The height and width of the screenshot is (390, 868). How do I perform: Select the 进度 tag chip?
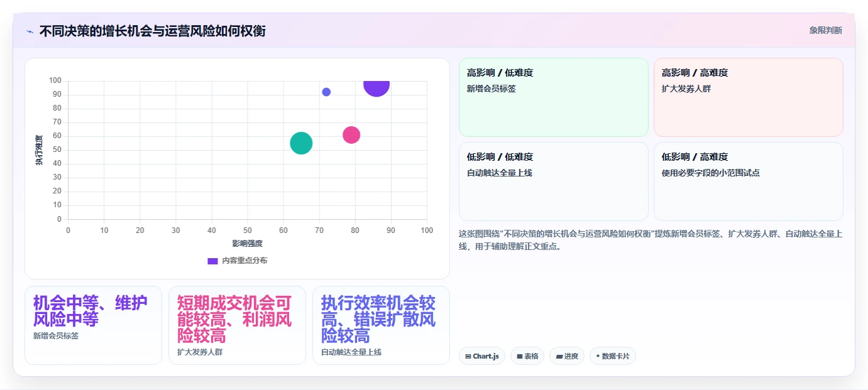[567, 356]
